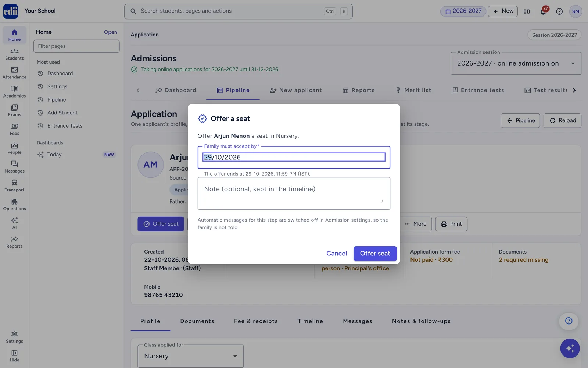Click the optional Note text area
The width and height of the screenshot is (588, 368).
click(x=294, y=194)
